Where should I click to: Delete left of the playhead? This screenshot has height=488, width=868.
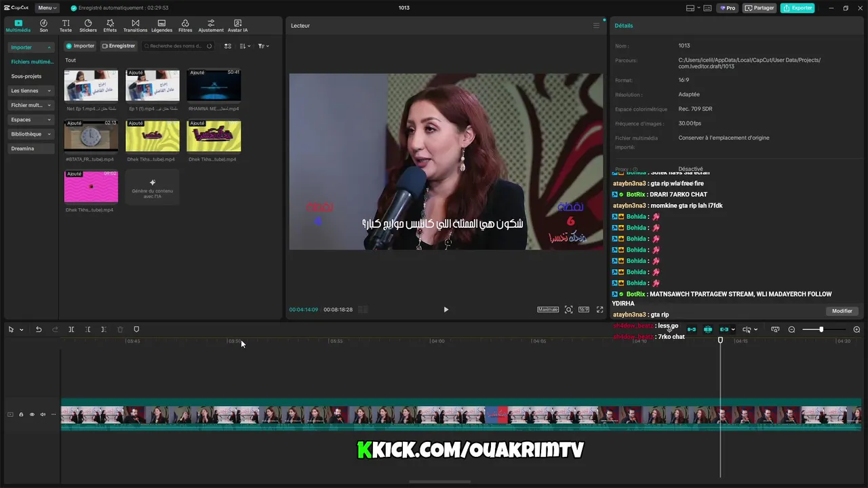pyautogui.click(x=87, y=329)
